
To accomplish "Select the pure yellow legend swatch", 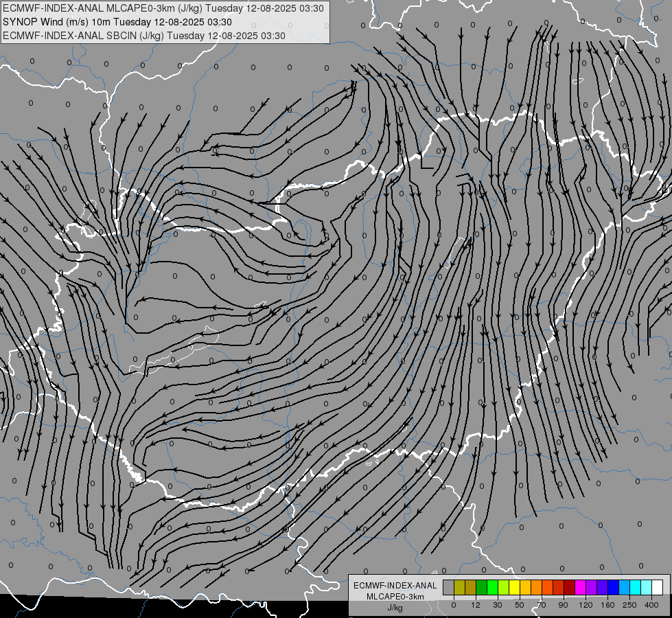I will 514,587.
